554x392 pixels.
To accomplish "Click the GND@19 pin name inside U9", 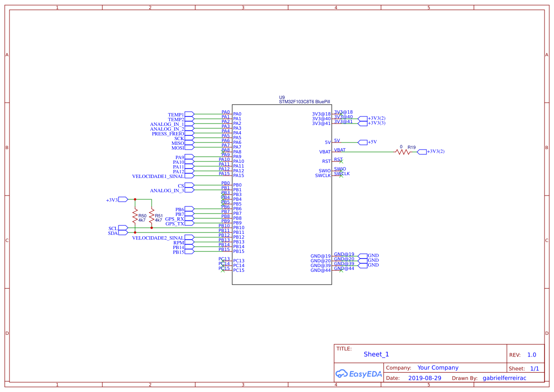I will [321, 256].
